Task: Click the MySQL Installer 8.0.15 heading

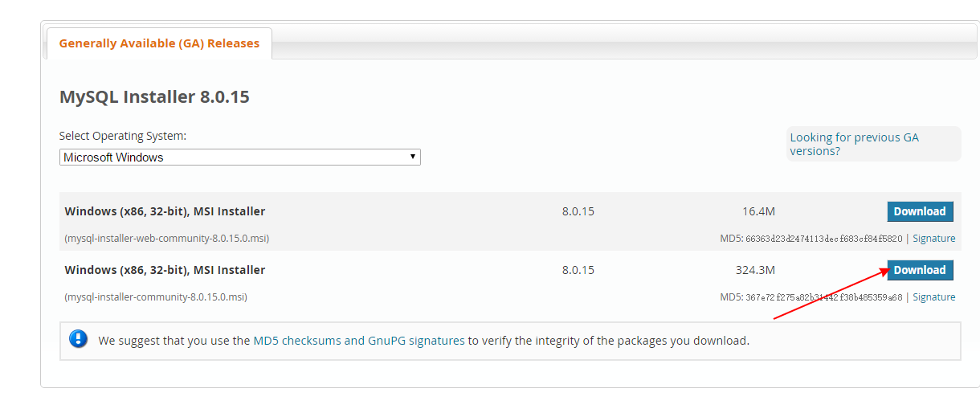Action: (x=154, y=97)
